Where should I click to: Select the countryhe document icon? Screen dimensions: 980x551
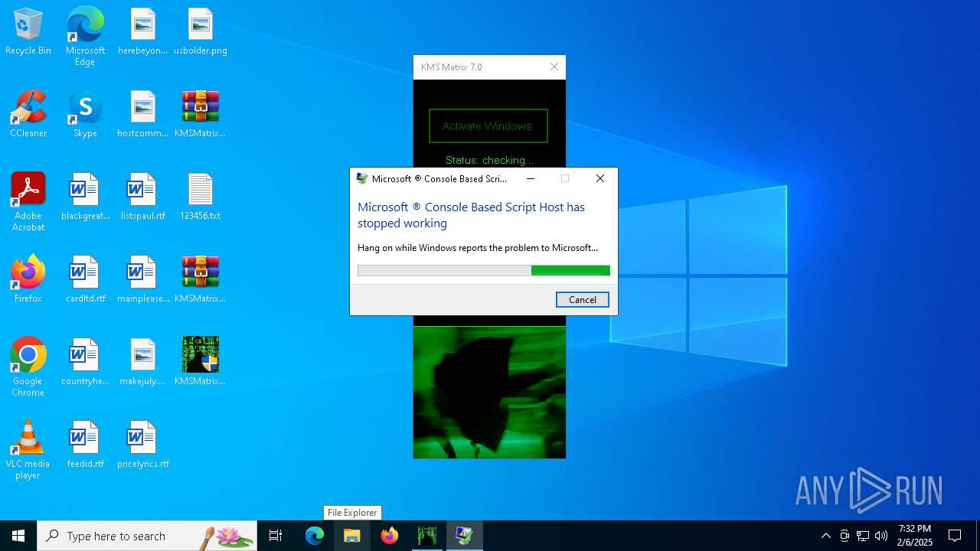(x=85, y=362)
